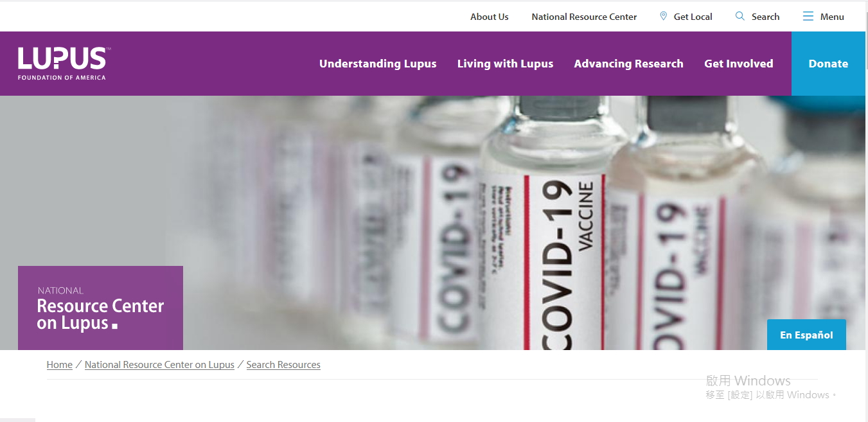Open the Living with Lupus menu

[x=505, y=64]
